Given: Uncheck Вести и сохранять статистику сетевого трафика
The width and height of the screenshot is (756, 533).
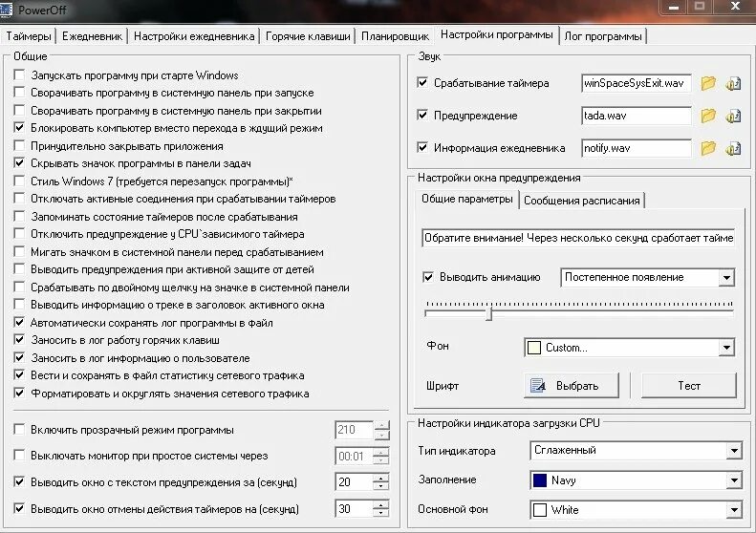Looking at the screenshot, I should [19, 375].
